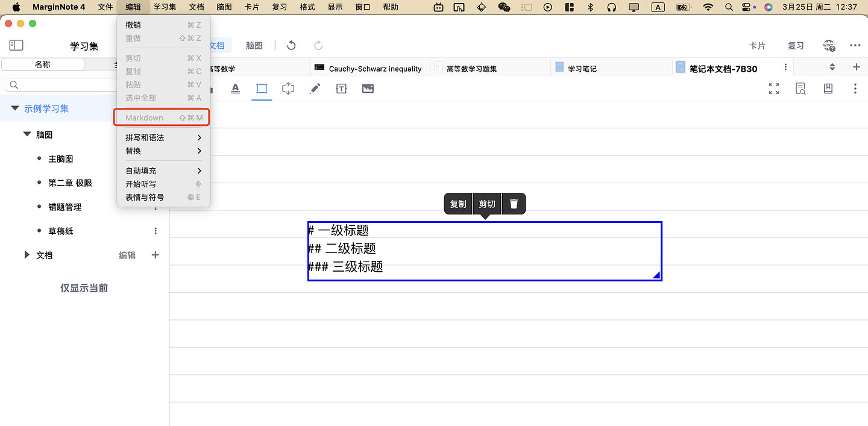This screenshot has height=426, width=868.
Task: Open the vertical dots menu in document toolbar
Action: [855, 89]
